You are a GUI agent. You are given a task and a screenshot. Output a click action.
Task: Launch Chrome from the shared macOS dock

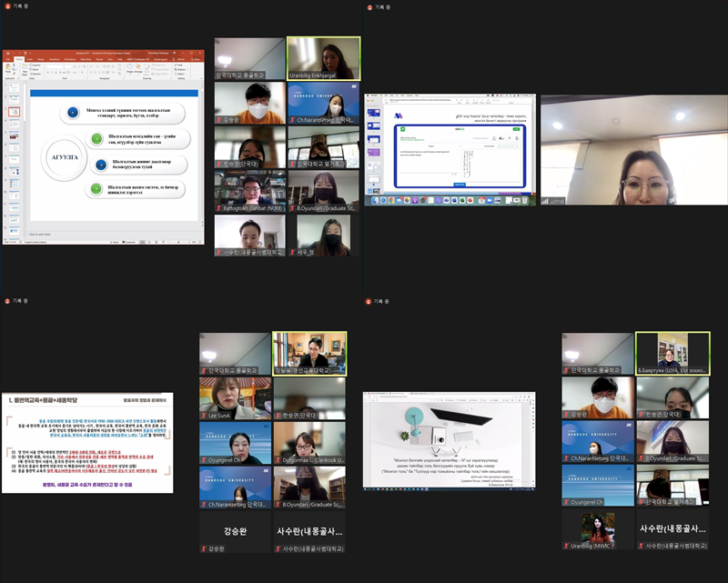tap(391, 200)
